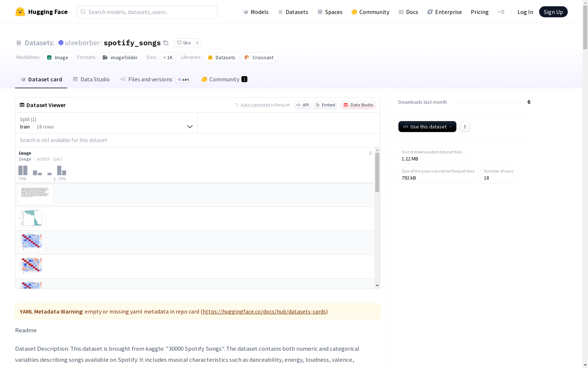Open the uleeberber profile link
Viewport: 588px width, 368px height.
(82, 43)
